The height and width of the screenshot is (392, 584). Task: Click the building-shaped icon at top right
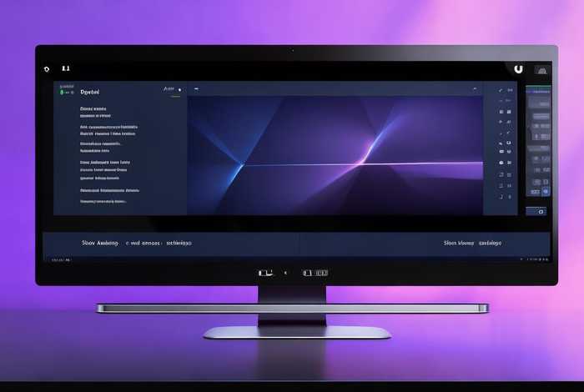point(542,70)
